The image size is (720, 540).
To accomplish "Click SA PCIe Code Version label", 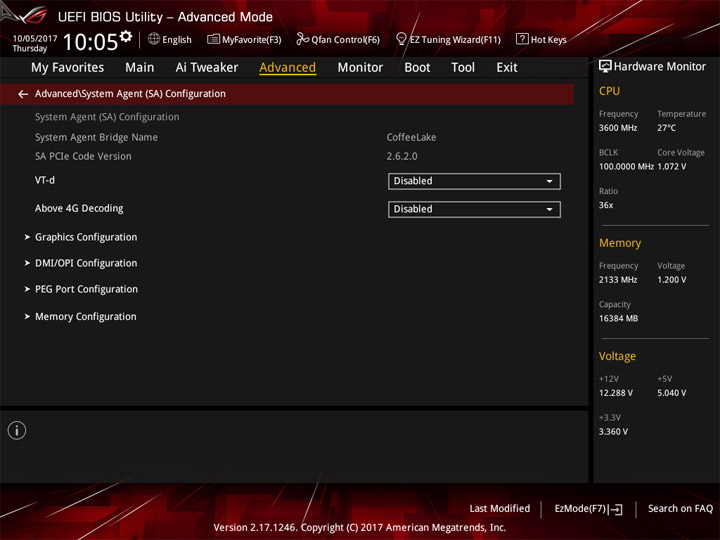I will pos(83,156).
